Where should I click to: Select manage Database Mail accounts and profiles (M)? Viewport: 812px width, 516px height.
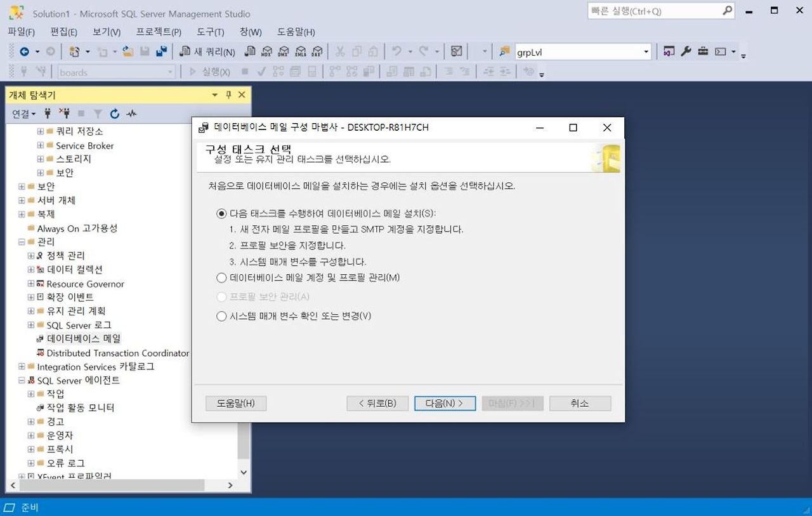click(x=221, y=277)
